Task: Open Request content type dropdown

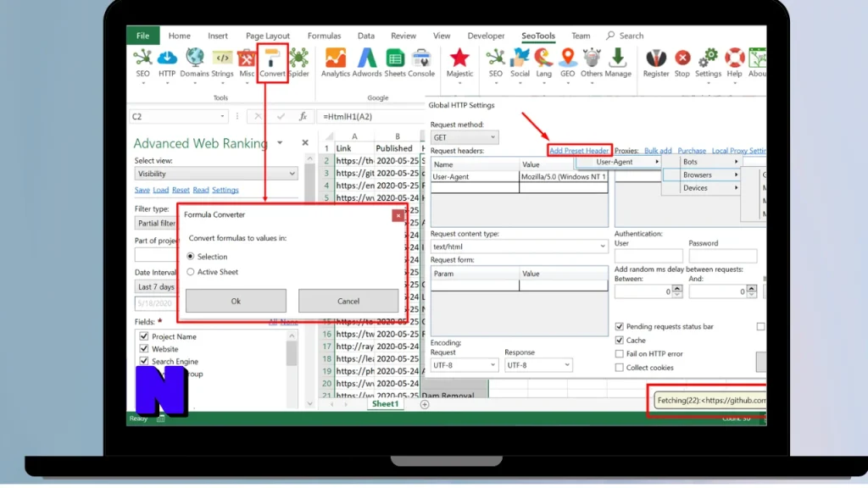Action: pyautogui.click(x=519, y=247)
